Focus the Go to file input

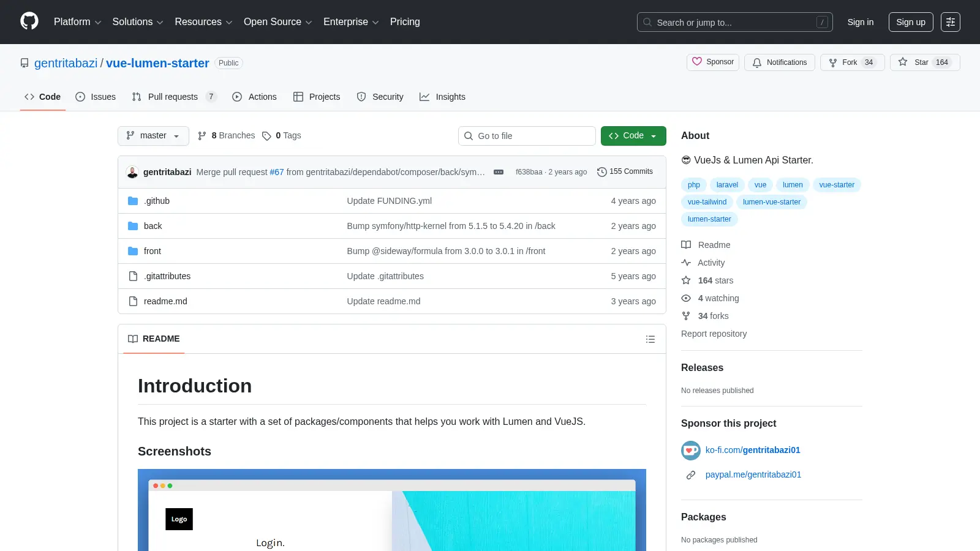tap(527, 136)
